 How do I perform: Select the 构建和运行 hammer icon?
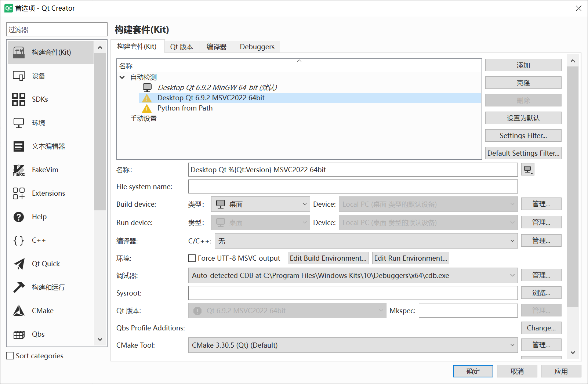[x=19, y=287]
